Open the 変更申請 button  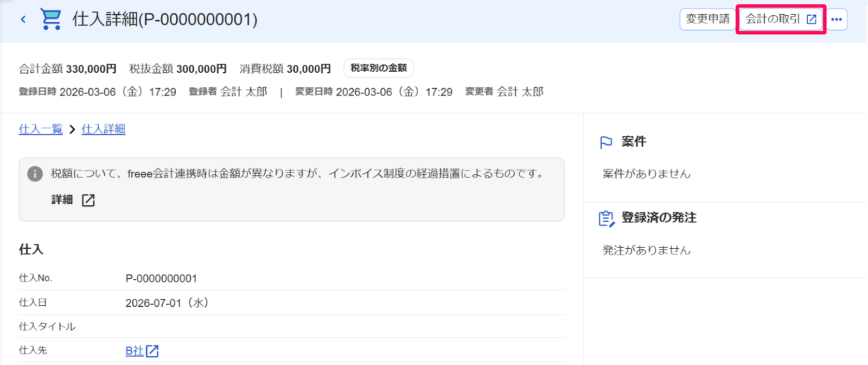point(707,20)
